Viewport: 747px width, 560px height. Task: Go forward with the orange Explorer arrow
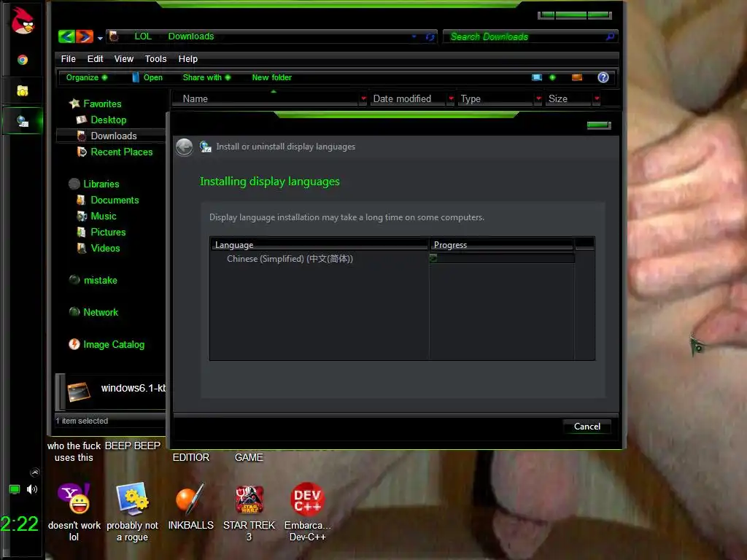[x=85, y=36]
